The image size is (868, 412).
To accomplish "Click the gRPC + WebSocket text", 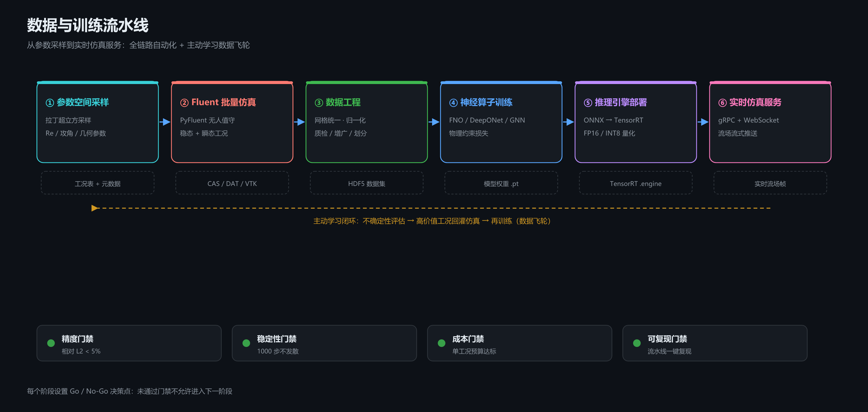I will 748,120.
